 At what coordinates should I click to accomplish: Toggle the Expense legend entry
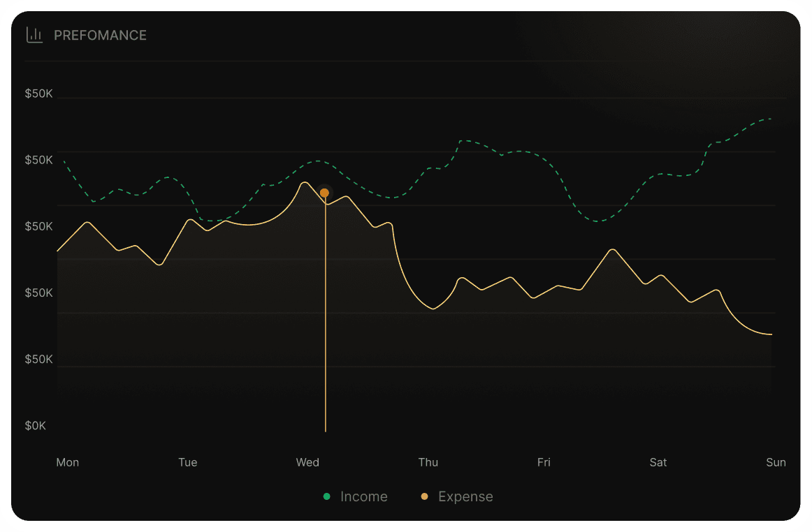pos(456,496)
